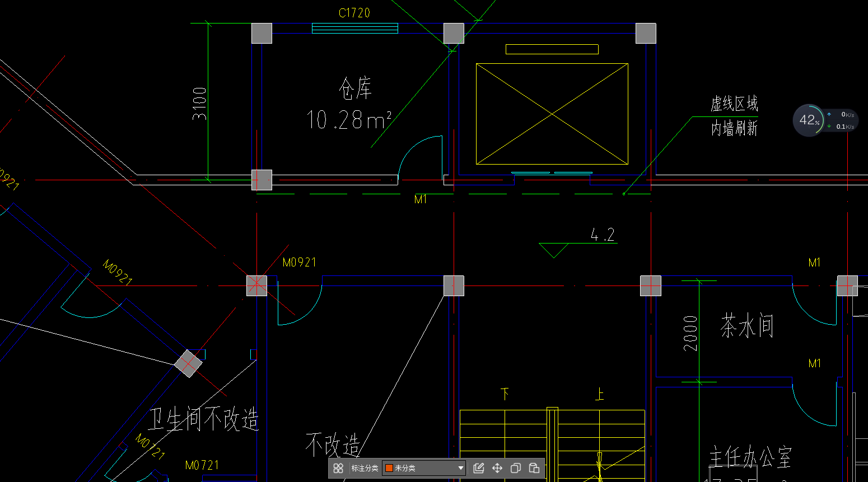Click the M1 label below 茶水间

click(815, 363)
